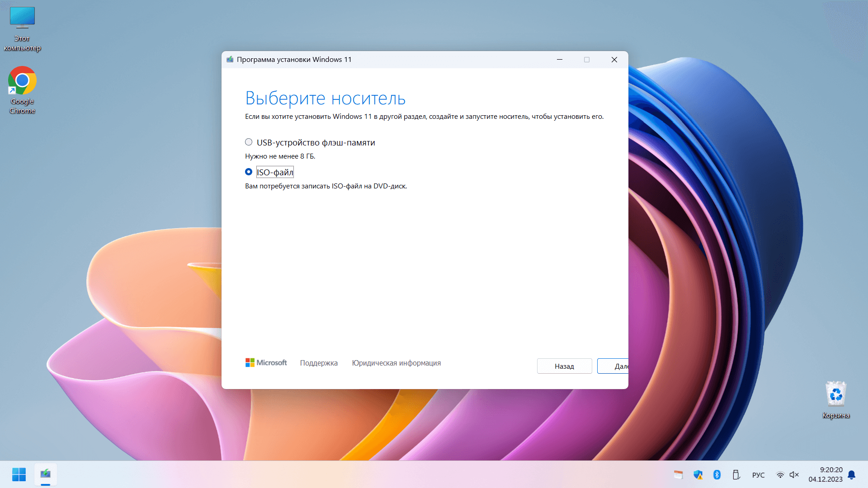The height and width of the screenshot is (488, 868).
Task: Click the Microsoft logo
Action: [266, 363]
